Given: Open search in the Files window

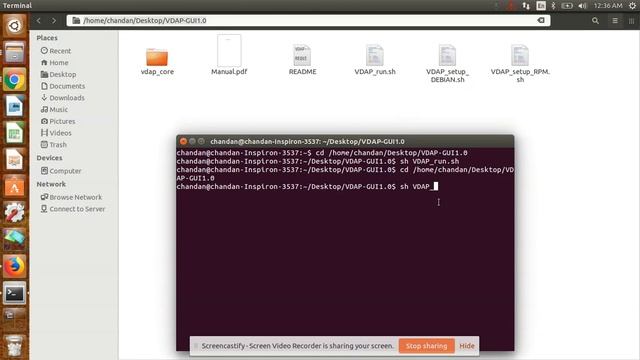Looking at the screenshot, I should (x=595, y=20).
